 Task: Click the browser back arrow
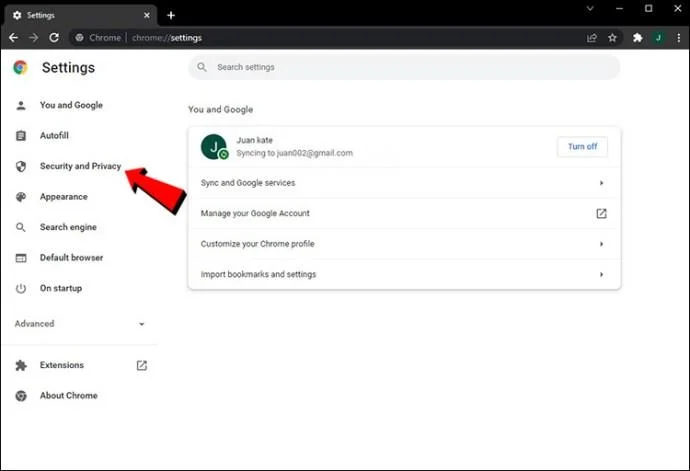click(13, 38)
